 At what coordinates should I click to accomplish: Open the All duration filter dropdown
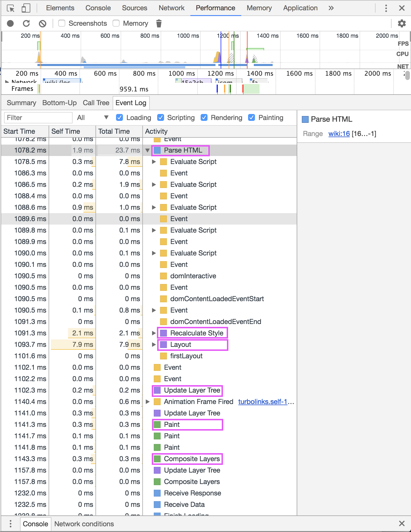(93, 118)
